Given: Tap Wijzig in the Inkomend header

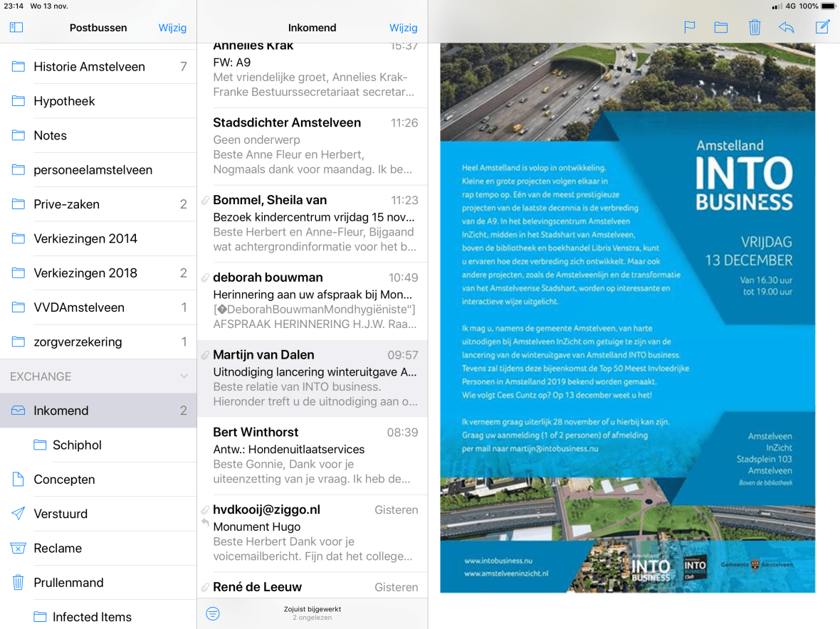Looking at the screenshot, I should (403, 28).
